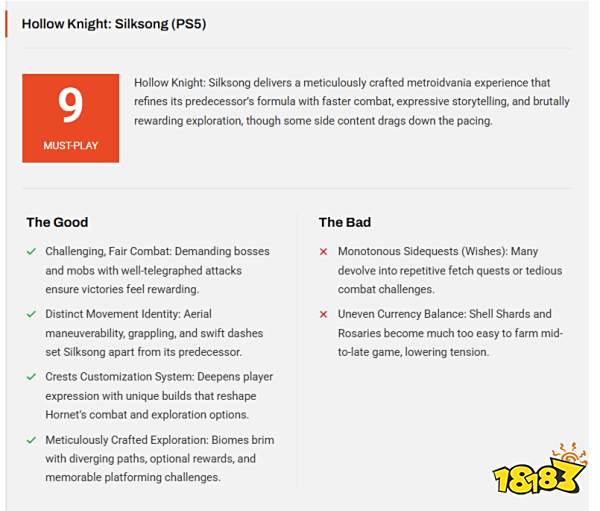Click the MUST-PLAY label text

tap(71, 146)
